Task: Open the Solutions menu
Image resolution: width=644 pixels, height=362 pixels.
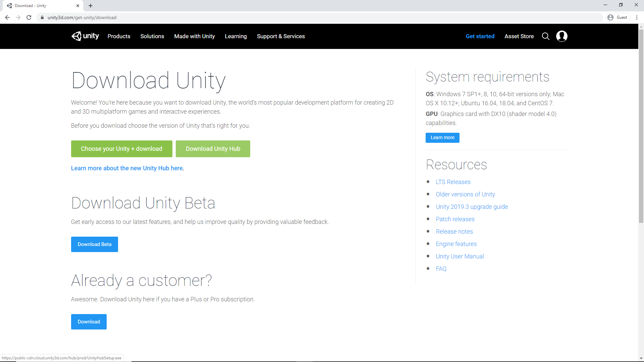Action: (152, 36)
